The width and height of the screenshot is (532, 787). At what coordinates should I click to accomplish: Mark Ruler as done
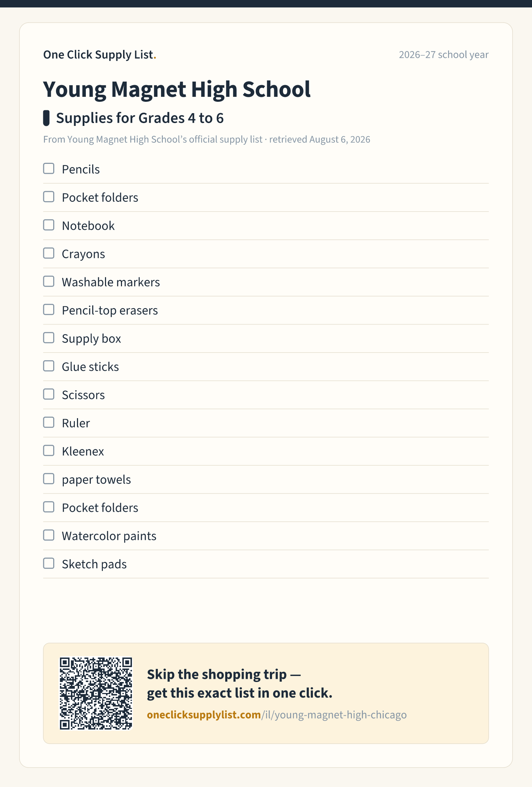[x=49, y=422]
